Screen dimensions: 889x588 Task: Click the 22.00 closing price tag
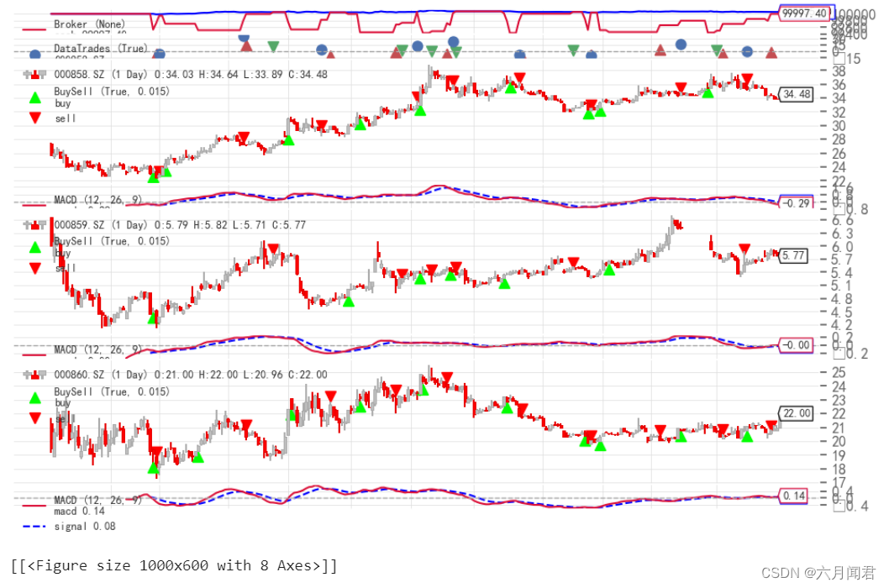pyautogui.click(x=796, y=413)
